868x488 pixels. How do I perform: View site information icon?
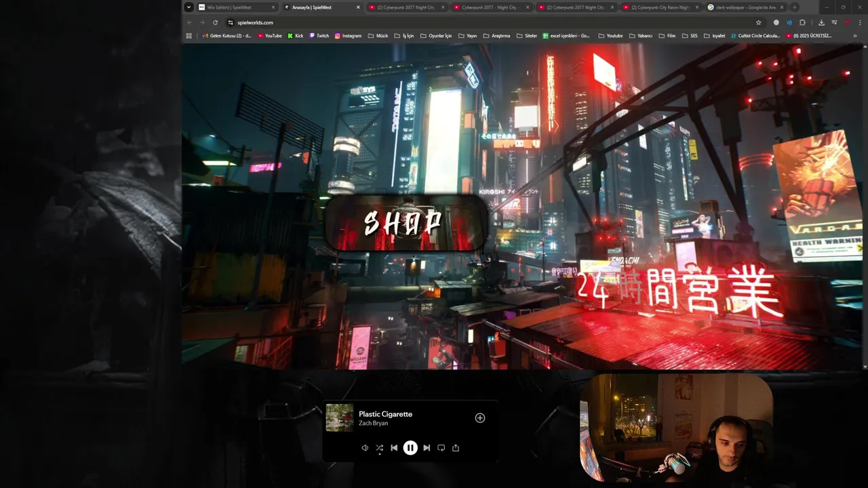point(231,22)
